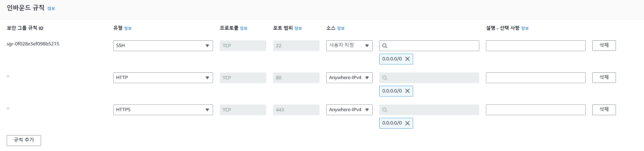Screen dimensions: 644x151
Task: Open the SSH type dropdown
Action: (x=163, y=46)
